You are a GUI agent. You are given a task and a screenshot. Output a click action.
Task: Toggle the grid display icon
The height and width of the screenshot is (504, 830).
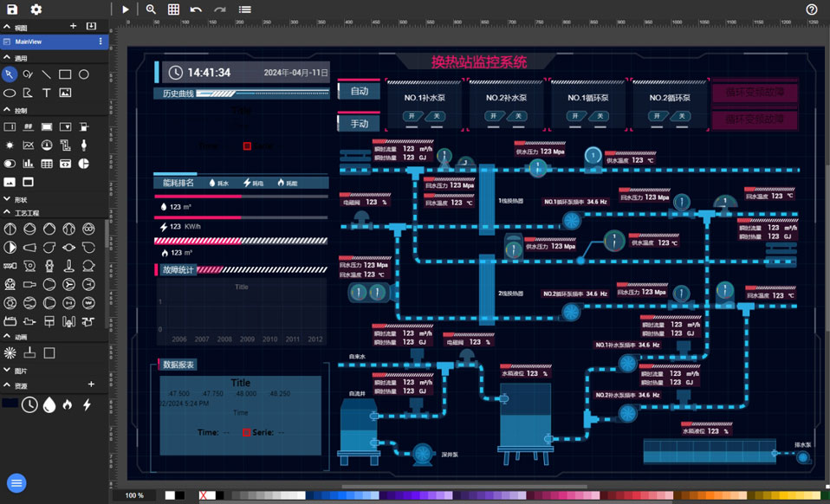coord(173,10)
